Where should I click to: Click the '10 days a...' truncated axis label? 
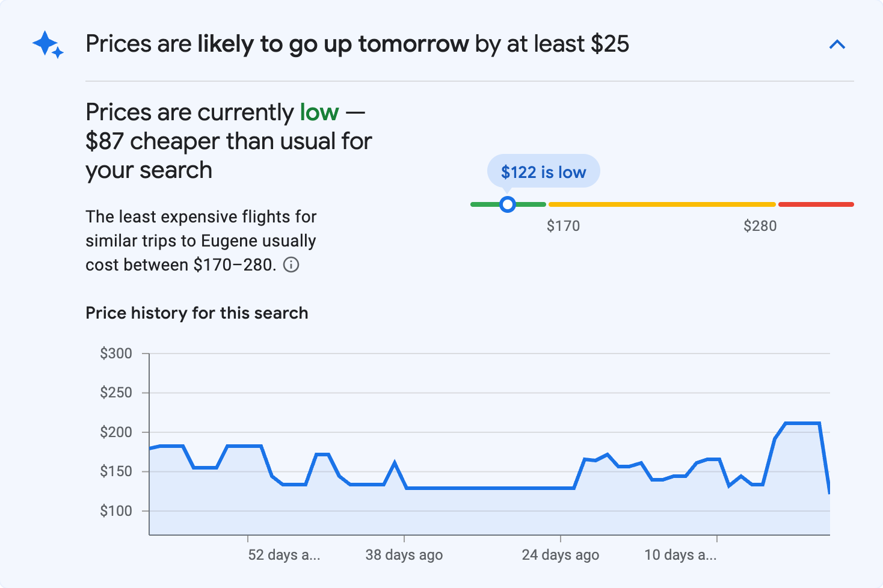pyautogui.click(x=680, y=555)
